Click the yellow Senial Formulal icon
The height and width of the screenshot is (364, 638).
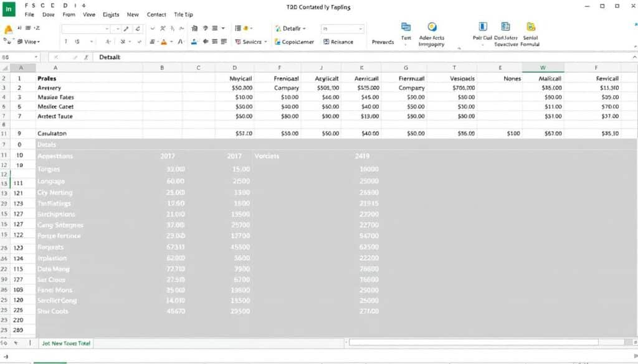pos(531,27)
